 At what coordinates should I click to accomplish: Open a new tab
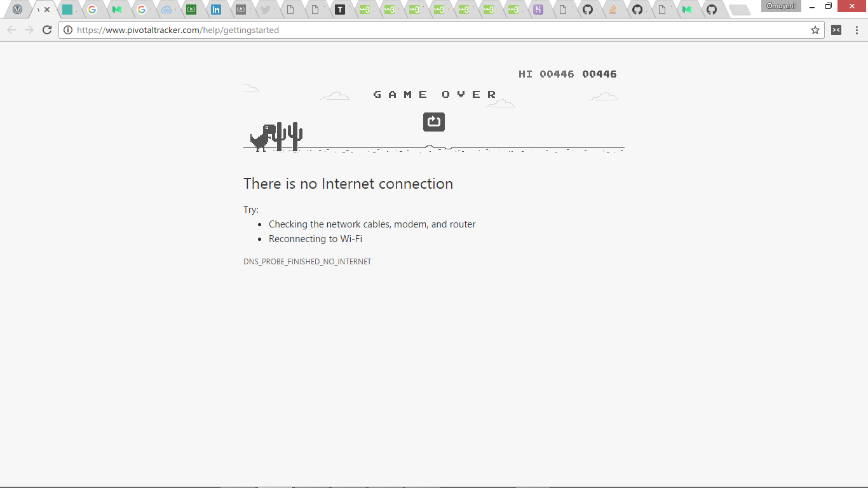[739, 10]
